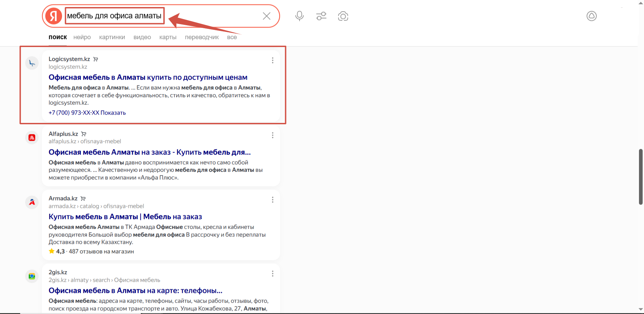Click the 2gis.kz favicon

(32, 276)
